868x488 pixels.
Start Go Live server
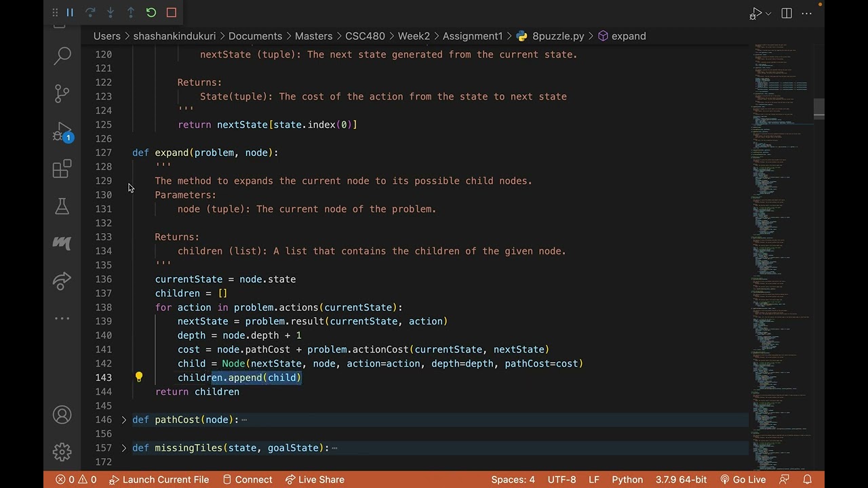[743, 479]
